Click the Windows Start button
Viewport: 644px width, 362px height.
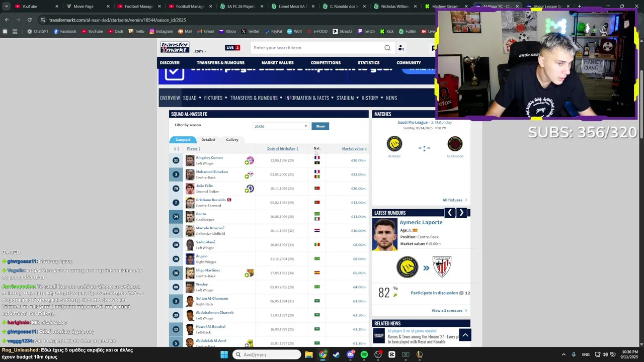click(224, 354)
